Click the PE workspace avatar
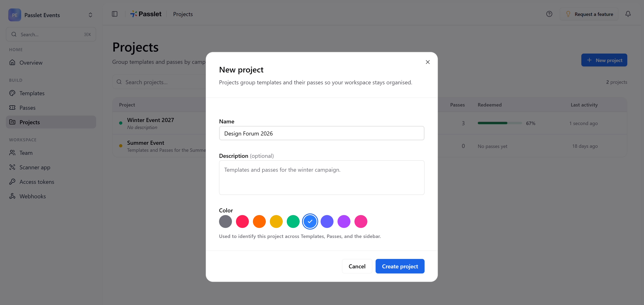This screenshot has width=644, height=305. tap(15, 15)
